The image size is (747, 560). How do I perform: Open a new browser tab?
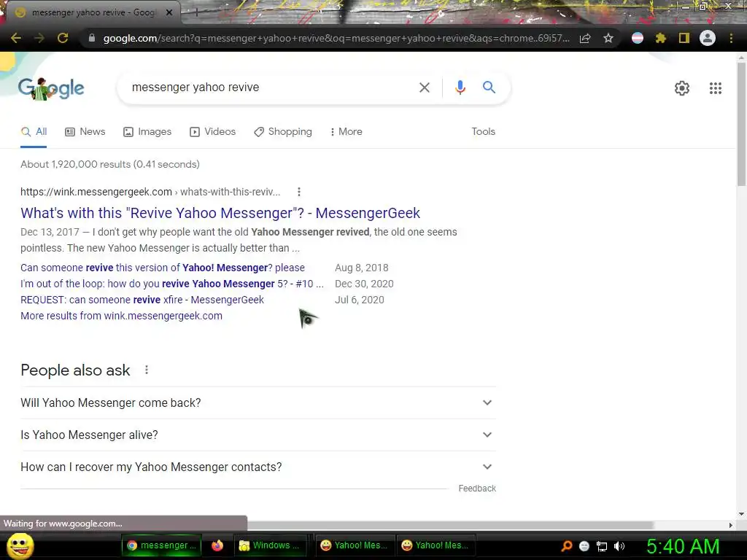(196, 13)
